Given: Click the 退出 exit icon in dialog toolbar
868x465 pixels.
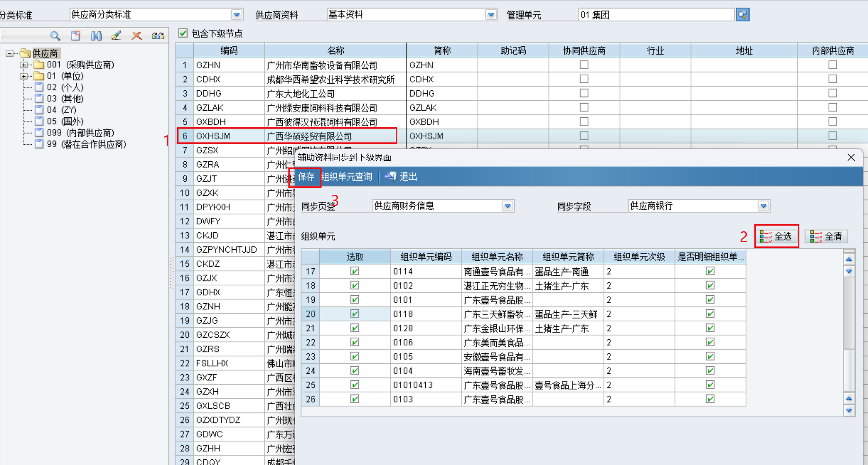Looking at the screenshot, I should tap(391, 176).
